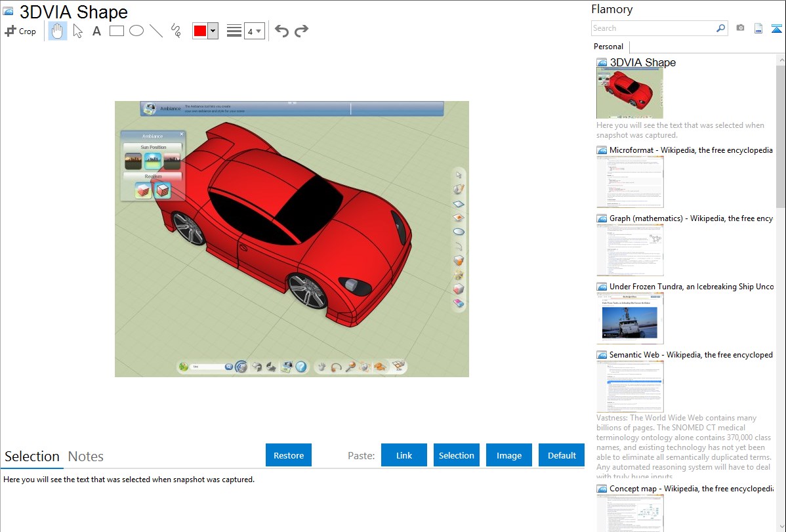The height and width of the screenshot is (532, 786).
Task: Click the magnifier search icon
Action: click(720, 28)
